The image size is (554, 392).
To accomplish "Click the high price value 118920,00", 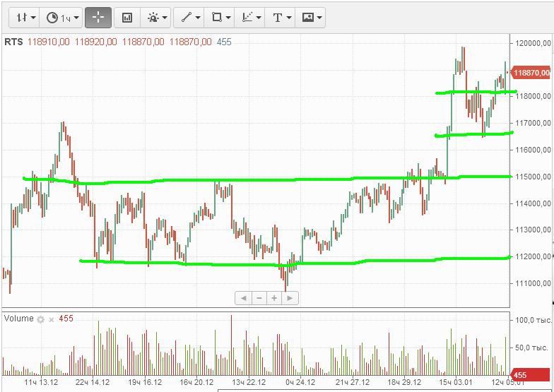I will coord(96,42).
